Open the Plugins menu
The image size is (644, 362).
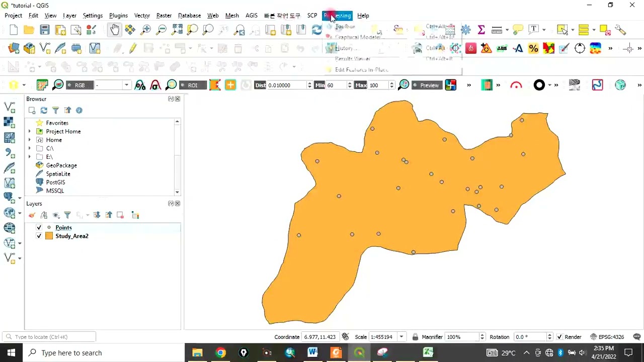click(x=118, y=16)
